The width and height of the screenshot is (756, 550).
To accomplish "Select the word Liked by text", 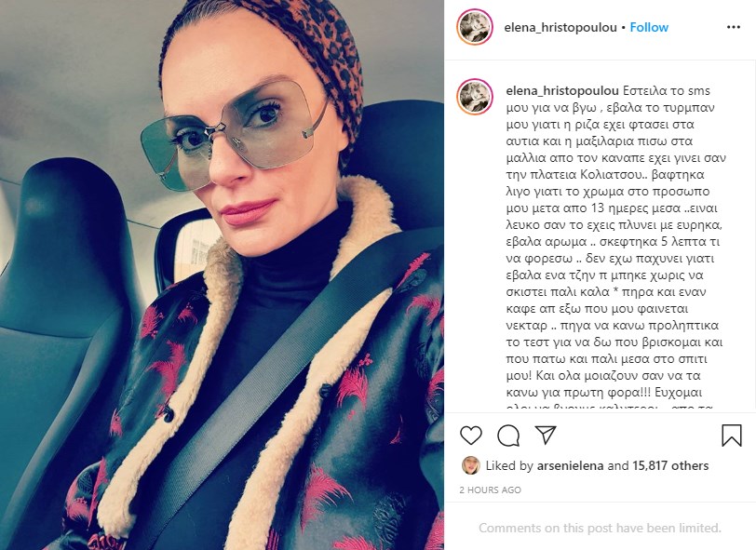I will point(509,465).
